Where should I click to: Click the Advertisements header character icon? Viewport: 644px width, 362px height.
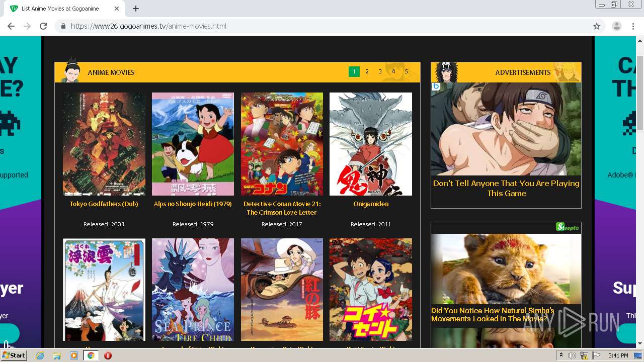tap(446, 72)
